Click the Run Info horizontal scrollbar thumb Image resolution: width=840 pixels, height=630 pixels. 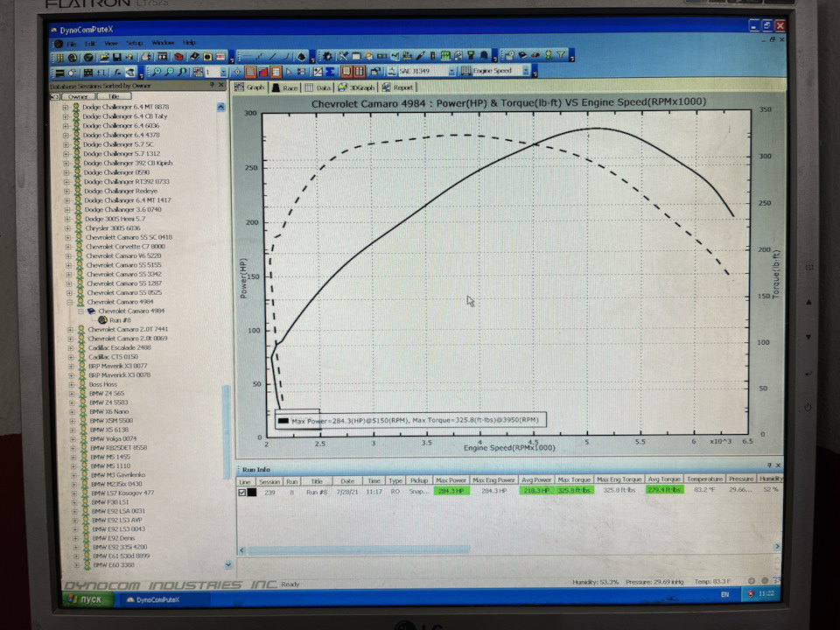(358, 549)
